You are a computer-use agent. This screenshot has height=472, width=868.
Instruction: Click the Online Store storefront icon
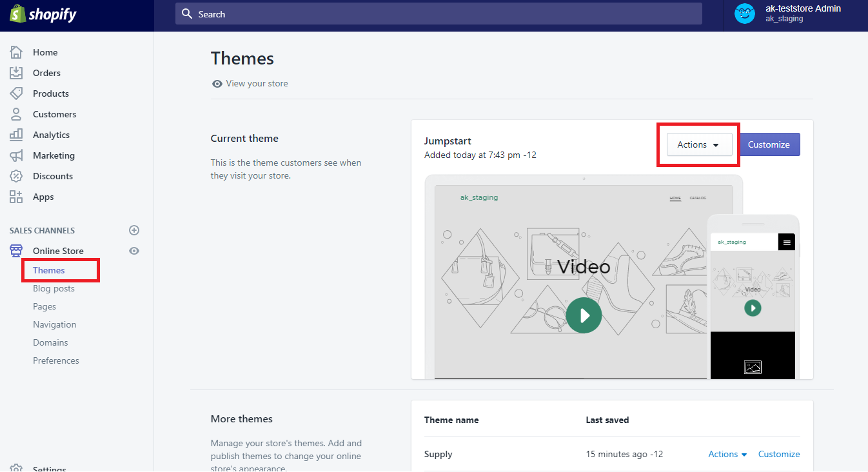16,251
